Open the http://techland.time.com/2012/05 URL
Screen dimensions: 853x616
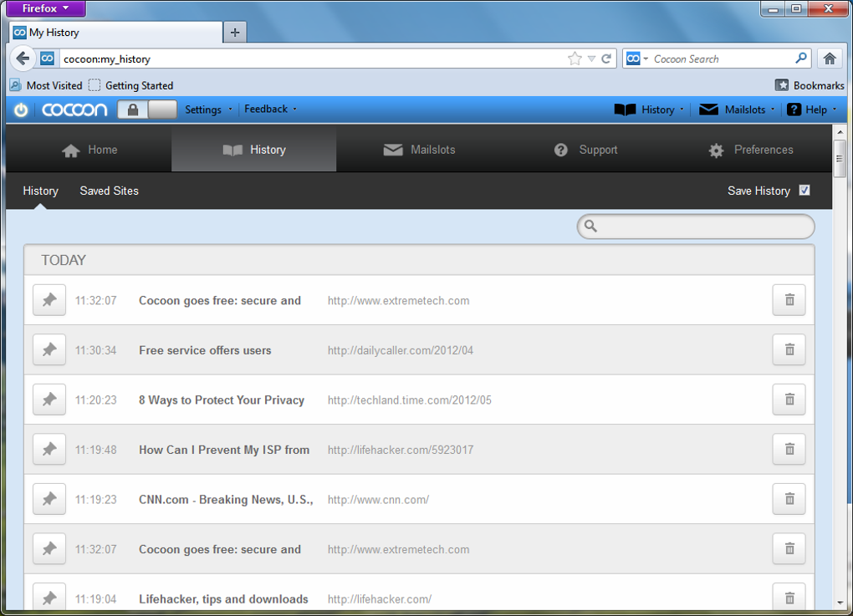tap(410, 400)
